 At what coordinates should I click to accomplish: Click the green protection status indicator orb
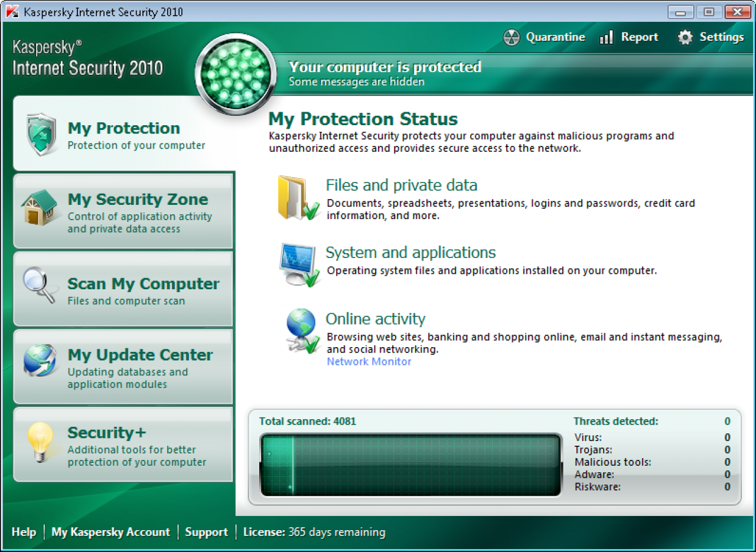point(236,75)
